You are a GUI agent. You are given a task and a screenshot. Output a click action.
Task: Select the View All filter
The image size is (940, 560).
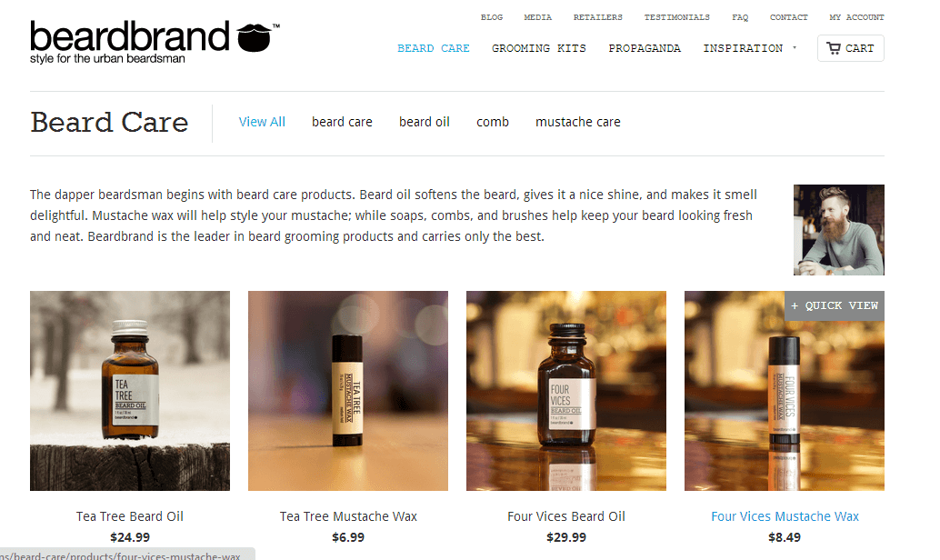pyautogui.click(x=262, y=122)
